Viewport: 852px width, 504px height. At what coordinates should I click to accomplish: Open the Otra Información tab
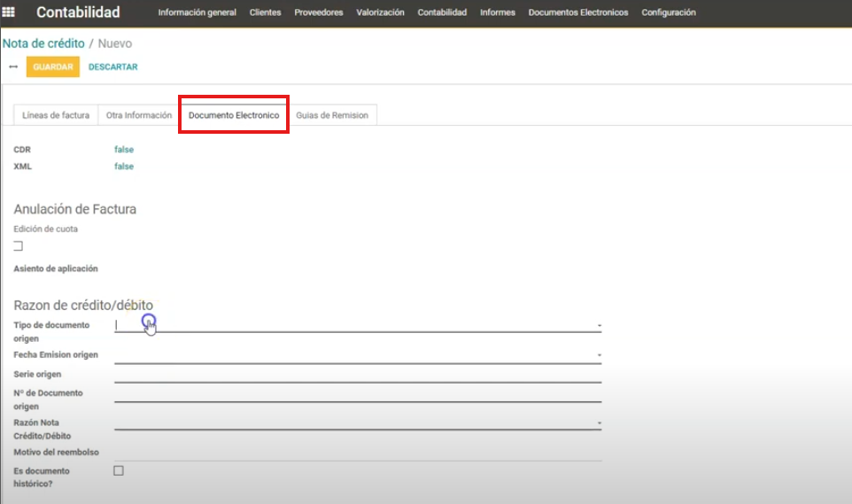[139, 115]
